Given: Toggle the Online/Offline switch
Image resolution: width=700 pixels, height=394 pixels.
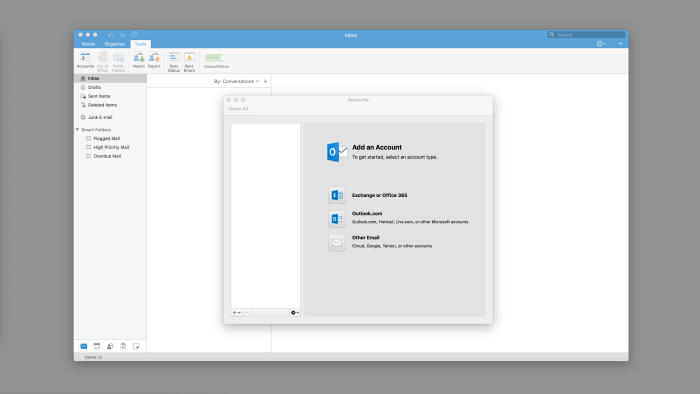Looking at the screenshot, I should 216,58.
